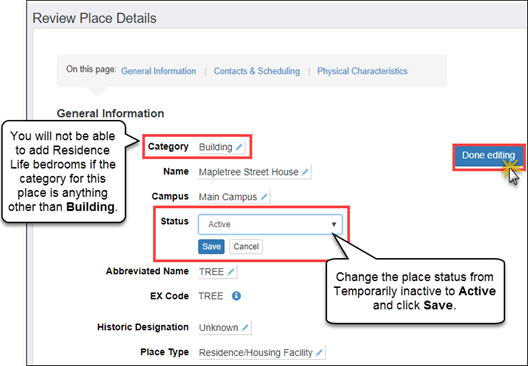Click the pencil icon next to Building category
Viewport: 528px width, 366px height.
tap(239, 147)
